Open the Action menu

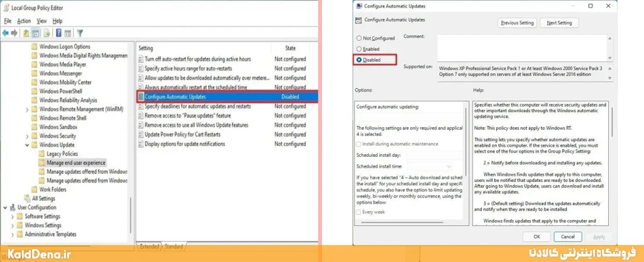click(x=24, y=21)
